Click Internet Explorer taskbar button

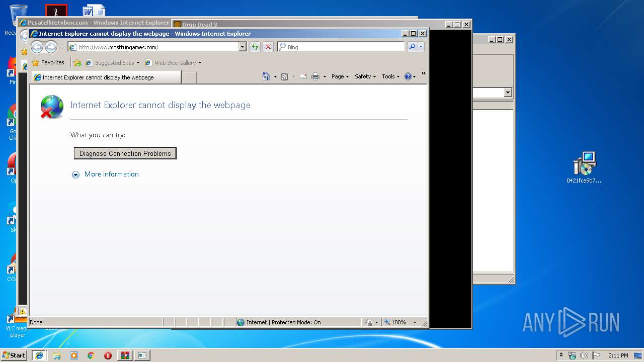tap(39, 355)
